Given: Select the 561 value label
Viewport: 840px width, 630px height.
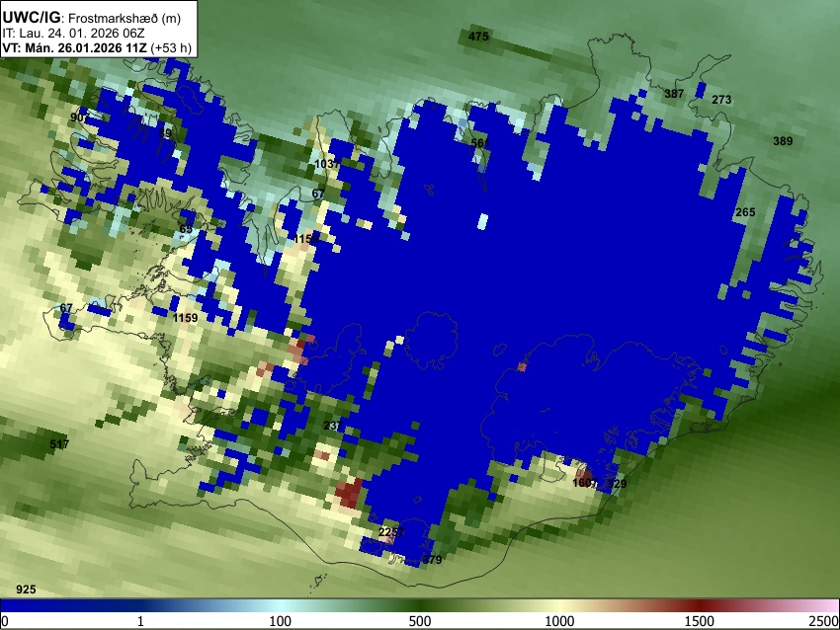Looking at the screenshot, I should coord(480,143).
